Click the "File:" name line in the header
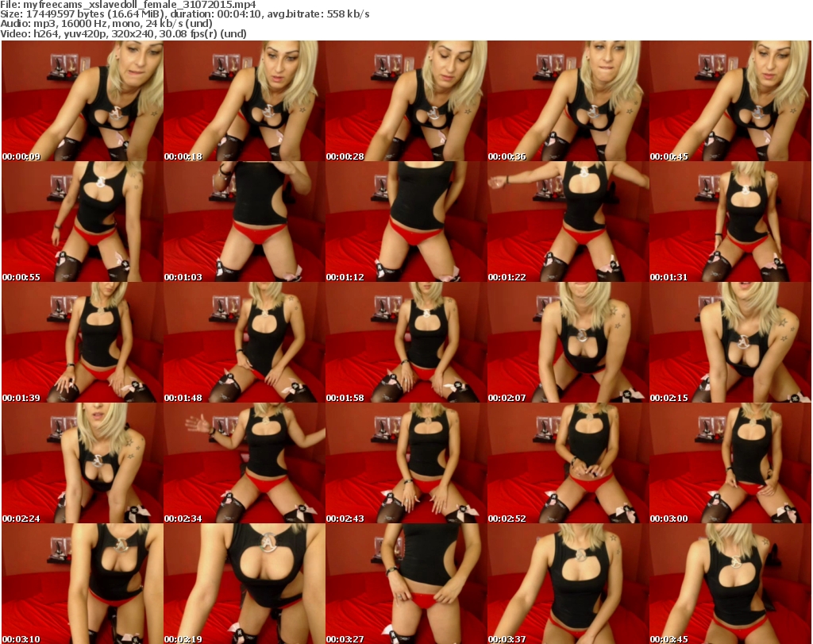 128,5
